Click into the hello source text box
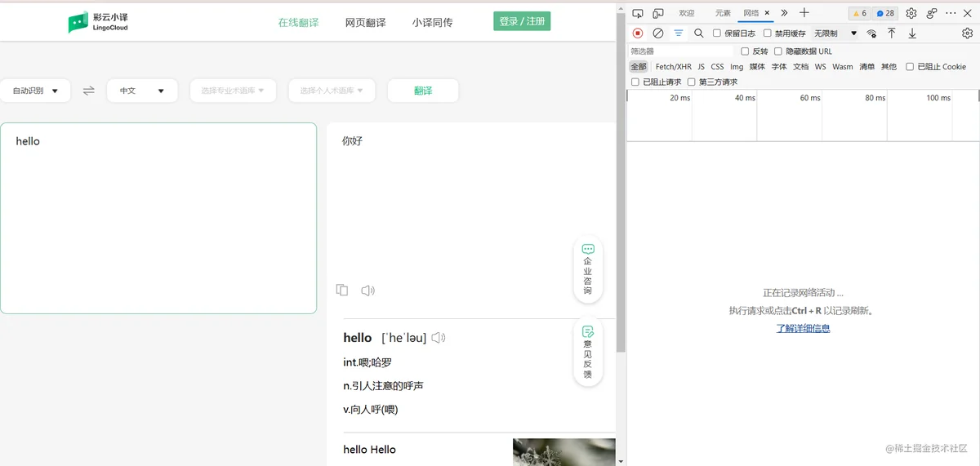Screen dimensions: 980x466 coord(158,218)
